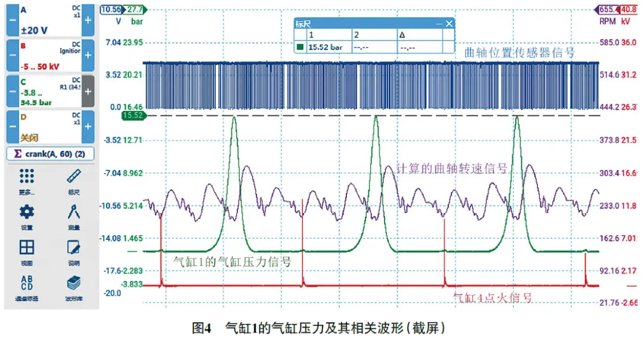Image resolution: width=644 pixels, height=342 pixels.
Task: Select the blue 10.56 V axis handle
Action: tap(112, 10)
